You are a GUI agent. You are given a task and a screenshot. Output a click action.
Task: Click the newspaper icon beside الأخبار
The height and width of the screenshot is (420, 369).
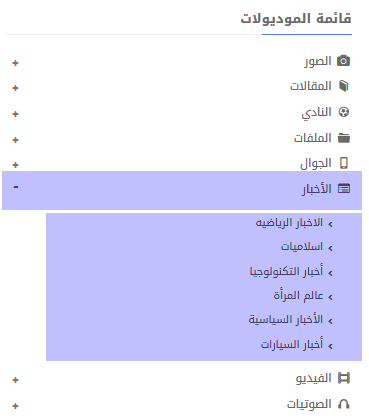pyautogui.click(x=344, y=189)
